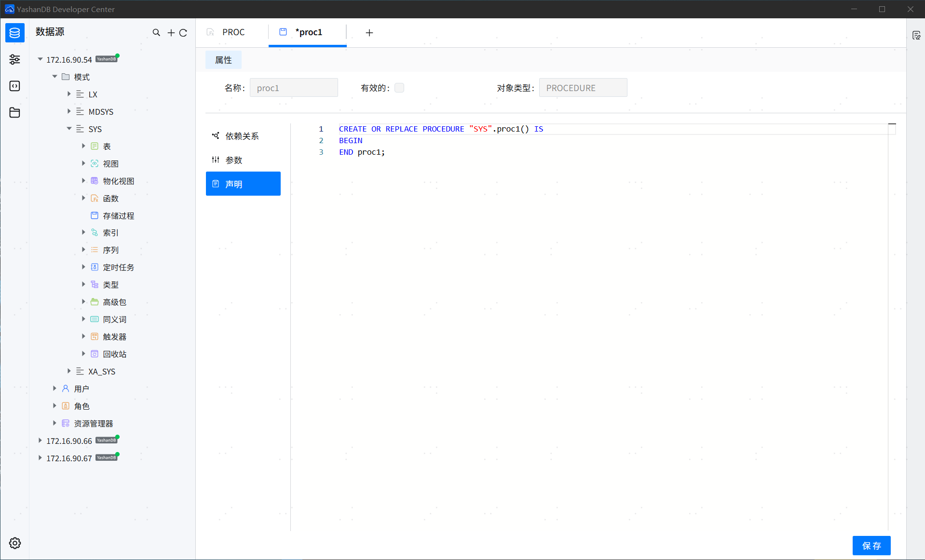Open the folder icon in left sidebar
Viewport: 925px width, 560px height.
[15, 112]
